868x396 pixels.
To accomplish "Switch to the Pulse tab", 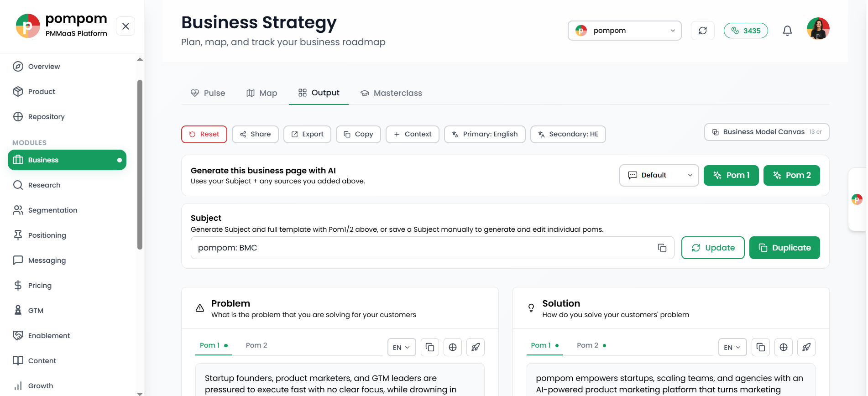I will (208, 93).
